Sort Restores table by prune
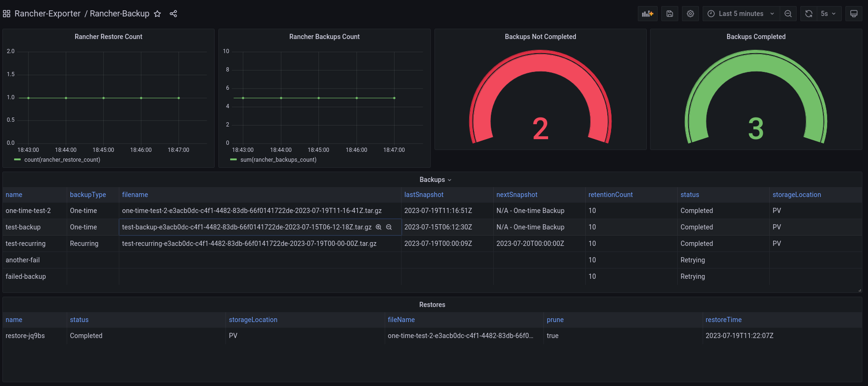868x386 pixels. pyautogui.click(x=555, y=320)
